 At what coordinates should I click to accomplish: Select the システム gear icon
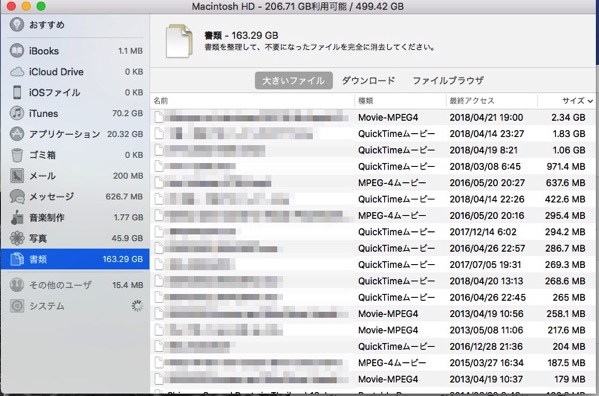click(x=17, y=306)
